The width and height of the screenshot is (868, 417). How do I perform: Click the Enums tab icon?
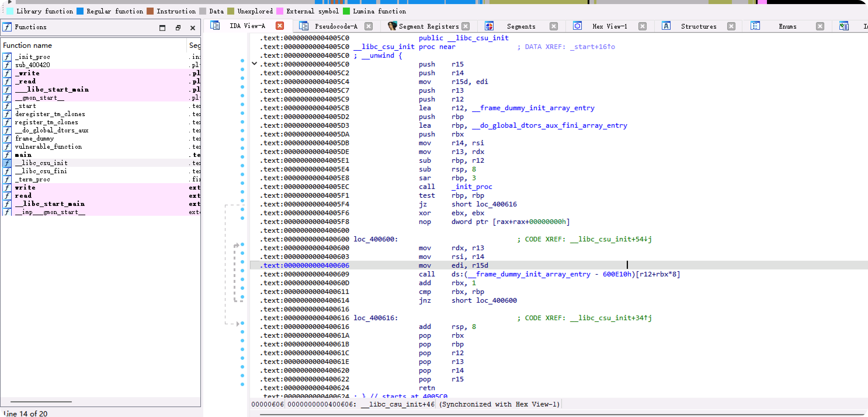pyautogui.click(x=755, y=26)
